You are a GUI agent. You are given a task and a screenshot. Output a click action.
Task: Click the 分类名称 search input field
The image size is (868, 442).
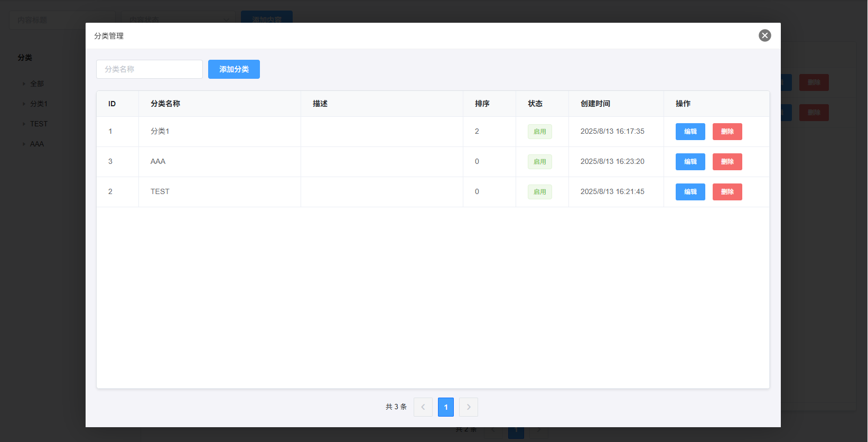[x=150, y=69]
